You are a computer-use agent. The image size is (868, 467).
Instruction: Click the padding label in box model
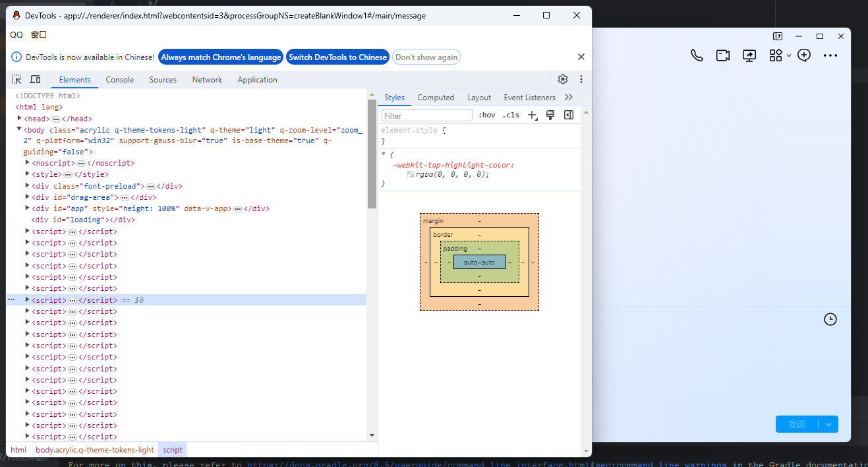coord(455,249)
